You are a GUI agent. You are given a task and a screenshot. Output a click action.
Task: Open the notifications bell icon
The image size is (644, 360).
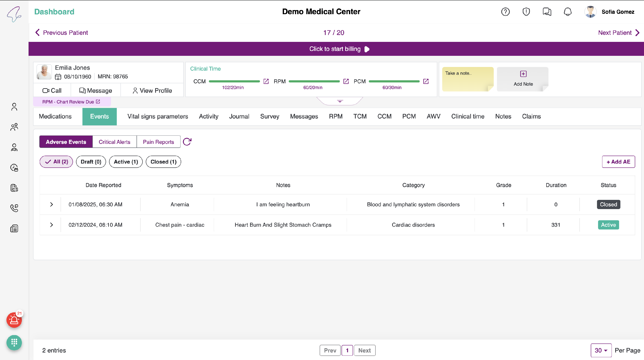568,12
